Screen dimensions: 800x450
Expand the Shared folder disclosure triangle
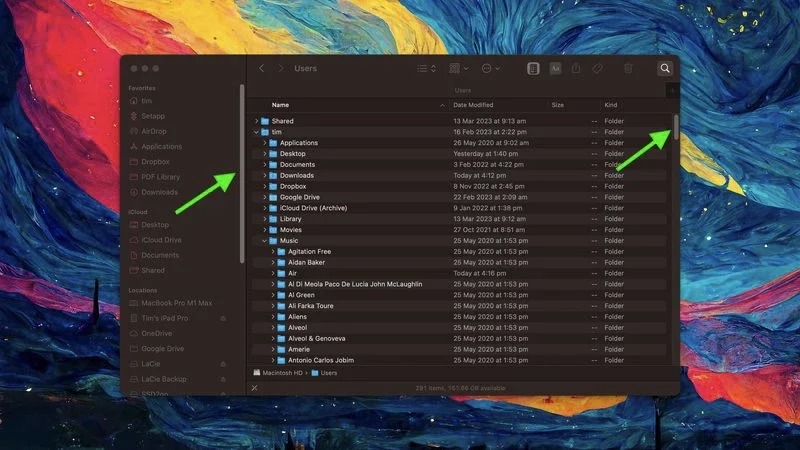tap(257, 121)
